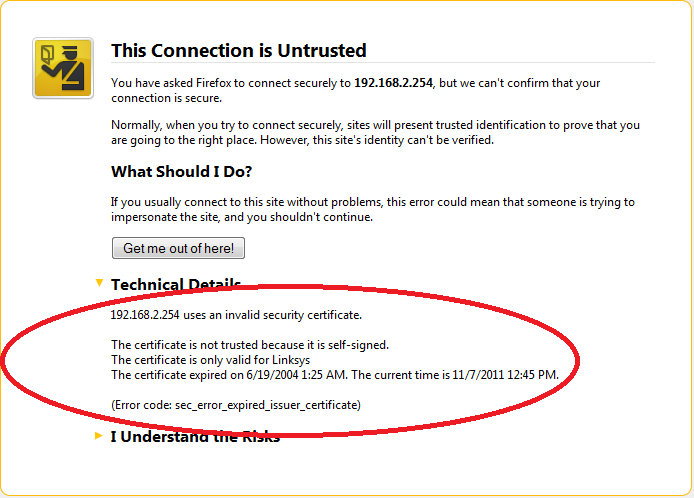Click the uses an invalid security certificate line
The width and height of the screenshot is (694, 498).
[x=236, y=315]
